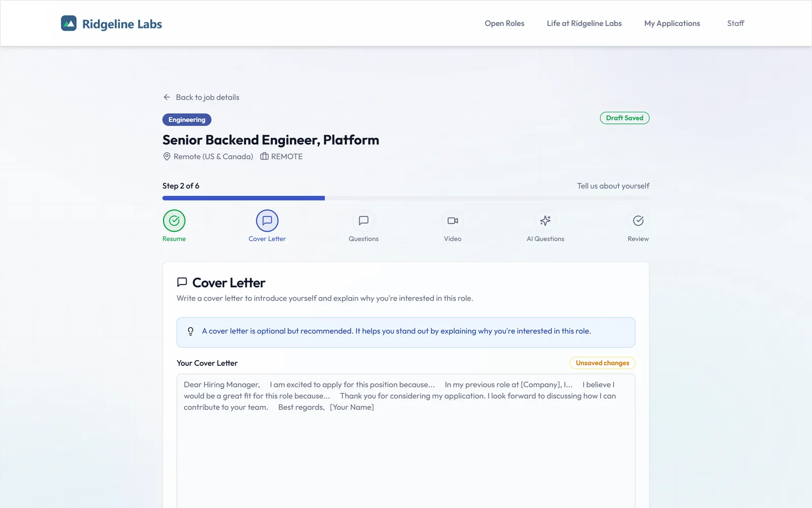The width and height of the screenshot is (812, 508).
Task: Click the Your Cover Letter field label
Action: 207,363
